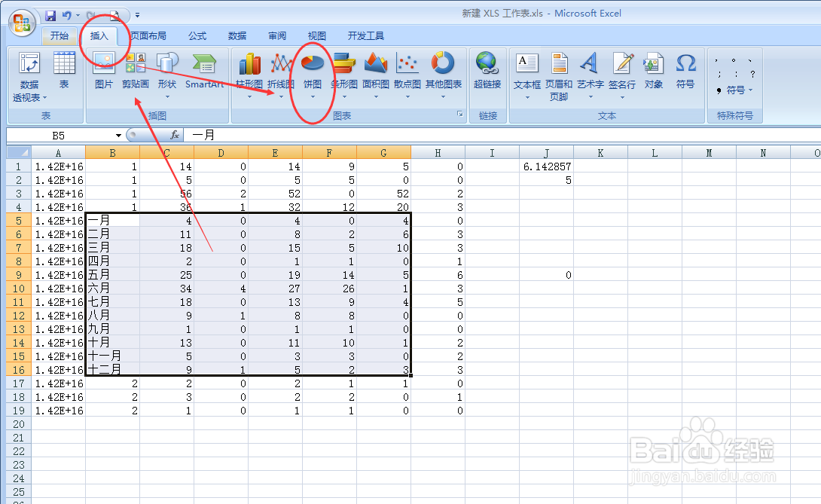This screenshot has height=504, width=821.
Task: Click the round Office button
Action: 22,23
